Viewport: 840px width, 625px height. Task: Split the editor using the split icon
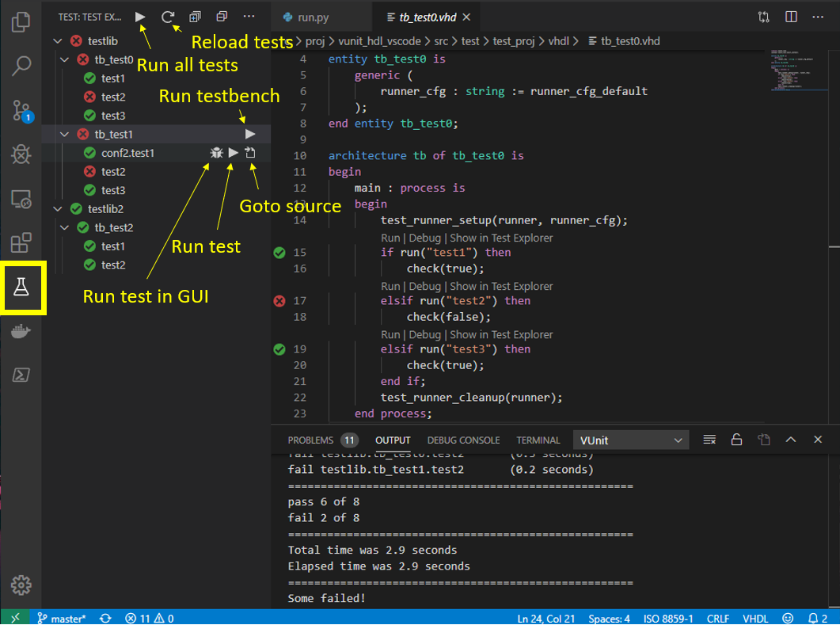click(x=790, y=16)
